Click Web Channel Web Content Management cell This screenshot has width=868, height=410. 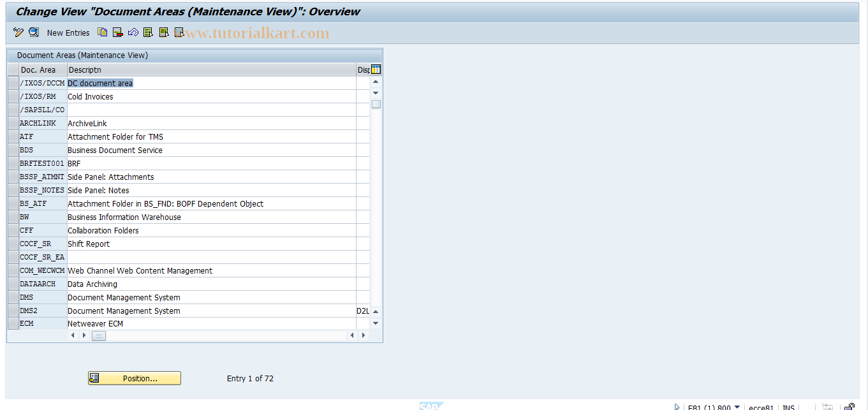click(x=212, y=270)
